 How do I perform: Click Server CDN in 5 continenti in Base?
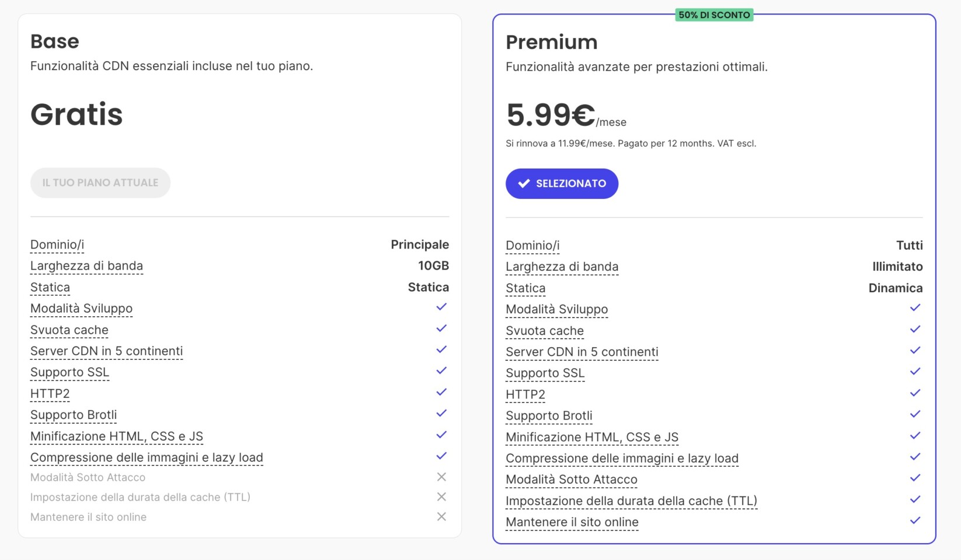pyautogui.click(x=106, y=351)
